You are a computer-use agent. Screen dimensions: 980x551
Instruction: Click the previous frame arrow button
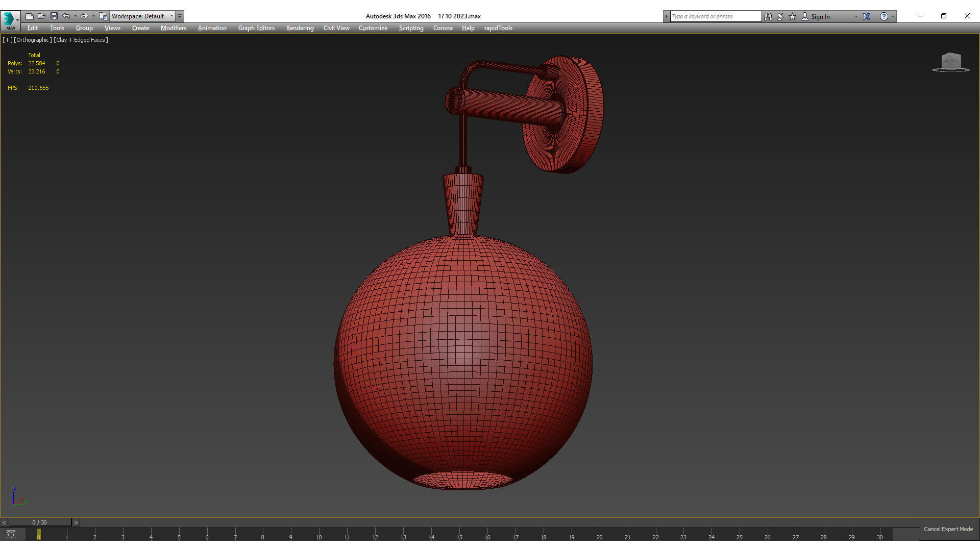pos(4,522)
